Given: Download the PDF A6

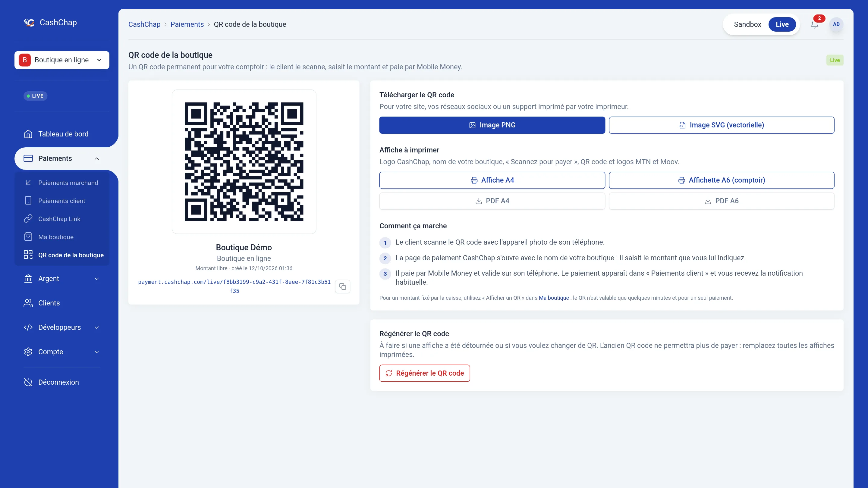Looking at the screenshot, I should (x=722, y=201).
